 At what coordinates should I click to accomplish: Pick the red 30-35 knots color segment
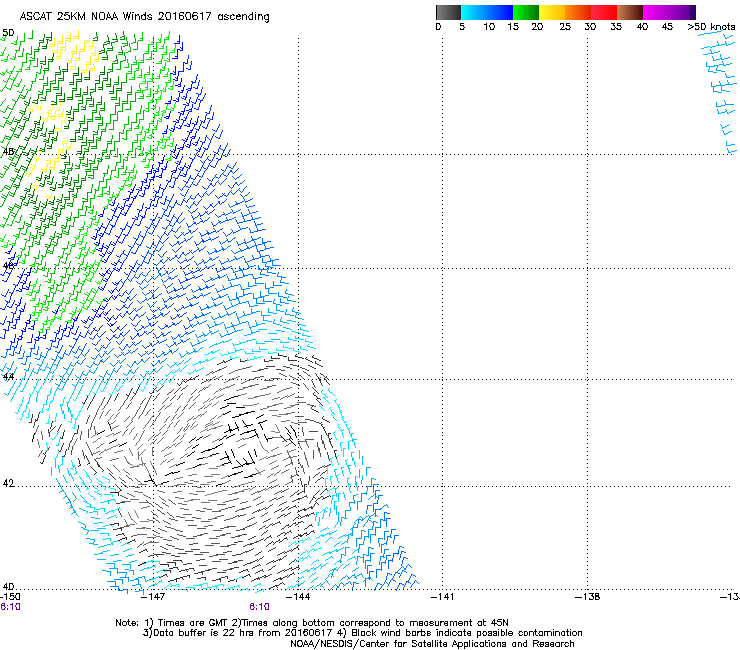click(x=604, y=12)
